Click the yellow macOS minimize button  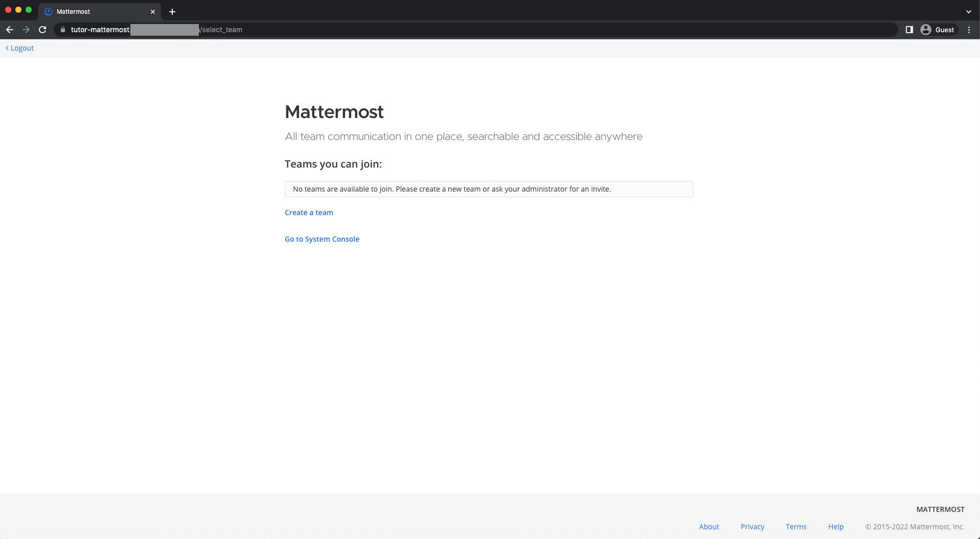click(x=18, y=10)
